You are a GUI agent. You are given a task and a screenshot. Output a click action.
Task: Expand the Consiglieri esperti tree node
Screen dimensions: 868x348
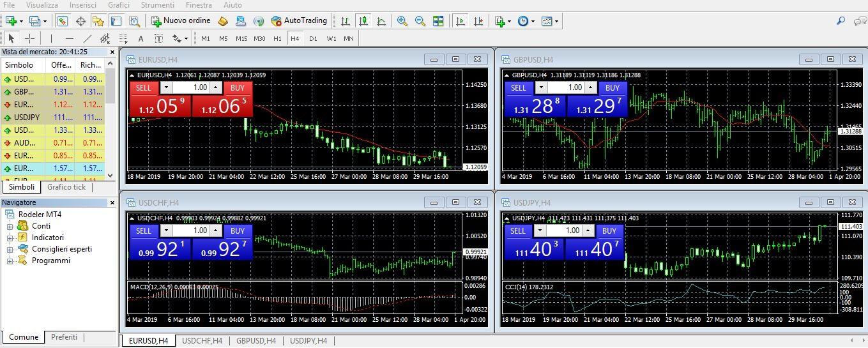coord(10,249)
